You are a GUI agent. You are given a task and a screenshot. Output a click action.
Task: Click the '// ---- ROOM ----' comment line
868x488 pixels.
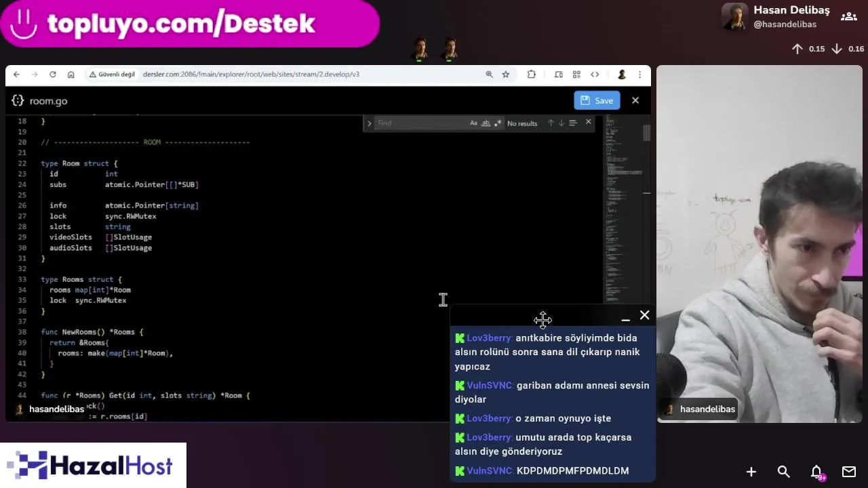pos(145,142)
